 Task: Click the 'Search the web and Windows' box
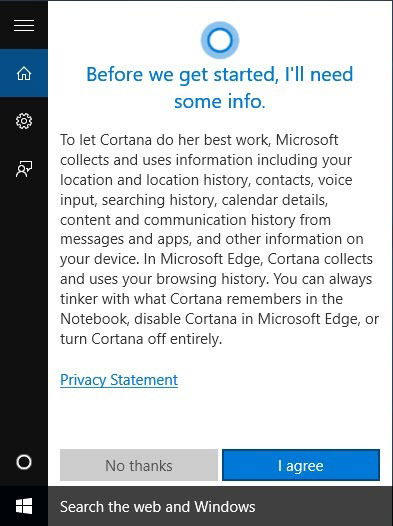click(220, 506)
